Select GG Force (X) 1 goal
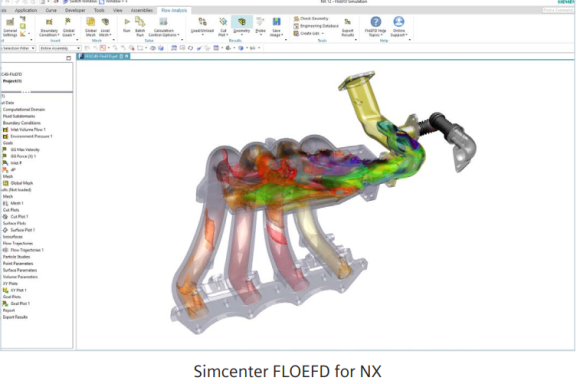The image size is (580, 384). click(20, 156)
